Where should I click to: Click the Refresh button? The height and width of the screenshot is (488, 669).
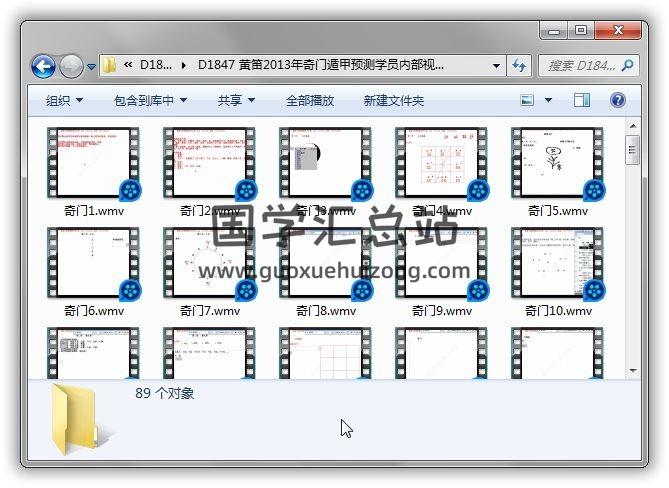[x=519, y=66]
